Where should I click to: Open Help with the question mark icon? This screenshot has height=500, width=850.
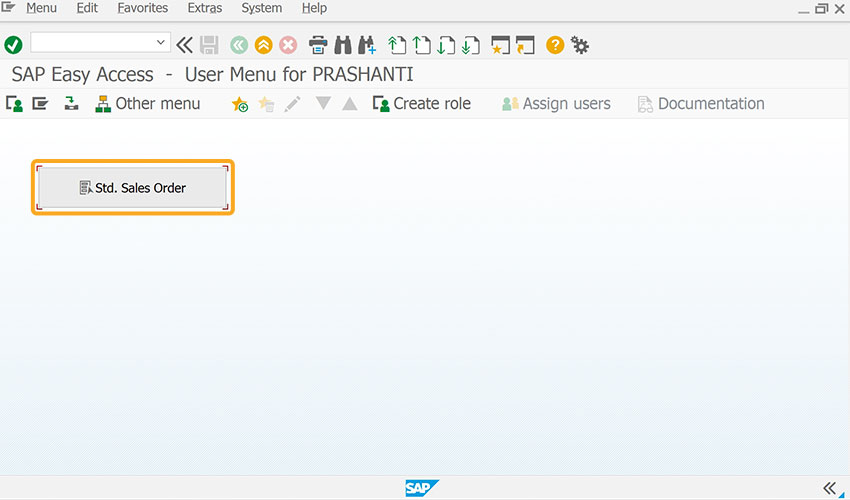555,45
